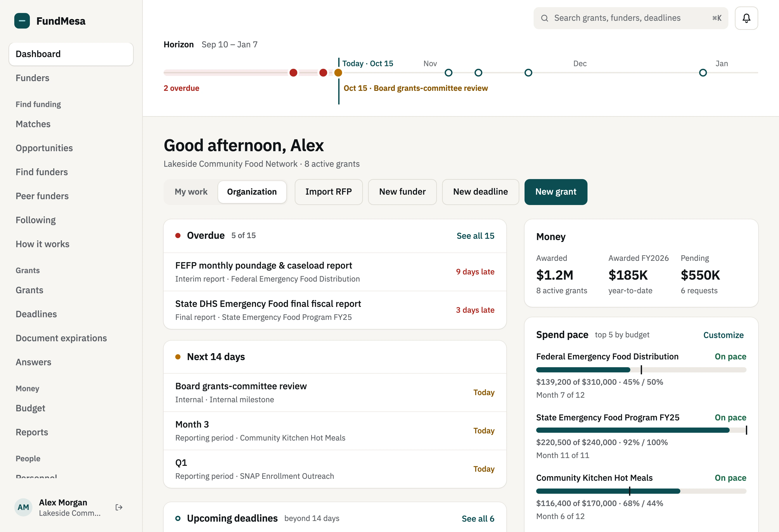Open Dashboard in the sidebar
The height and width of the screenshot is (532, 779).
click(x=71, y=54)
